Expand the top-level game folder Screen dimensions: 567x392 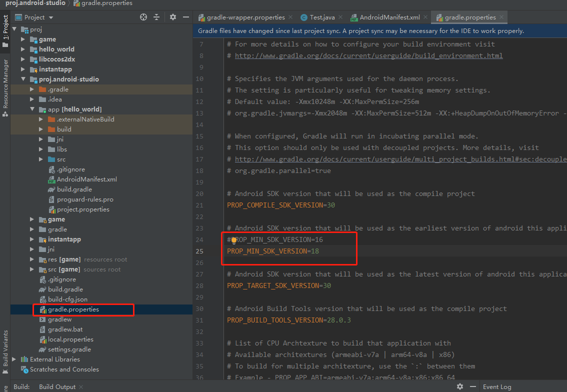pos(23,39)
